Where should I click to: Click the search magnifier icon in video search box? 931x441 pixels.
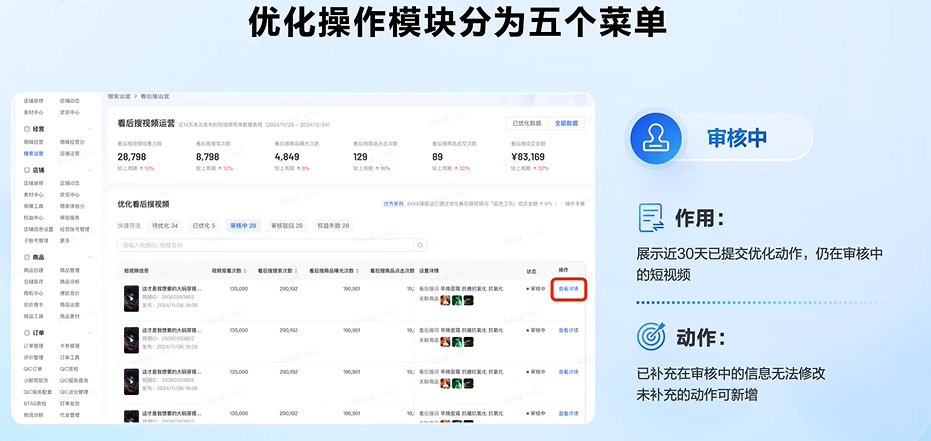click(x=422, y=245)
